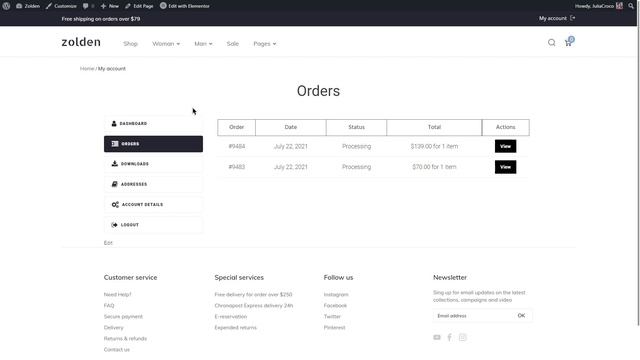Open the Sale navigation link
The image size is (640, 360).
pyautogui.click(x=233, y=44)
